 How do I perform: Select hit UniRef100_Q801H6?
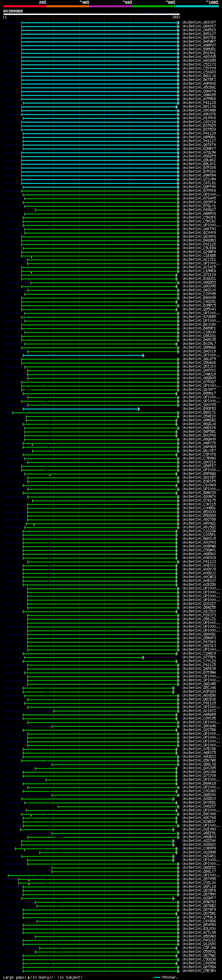pyautogui.click(x=199, y=727)
